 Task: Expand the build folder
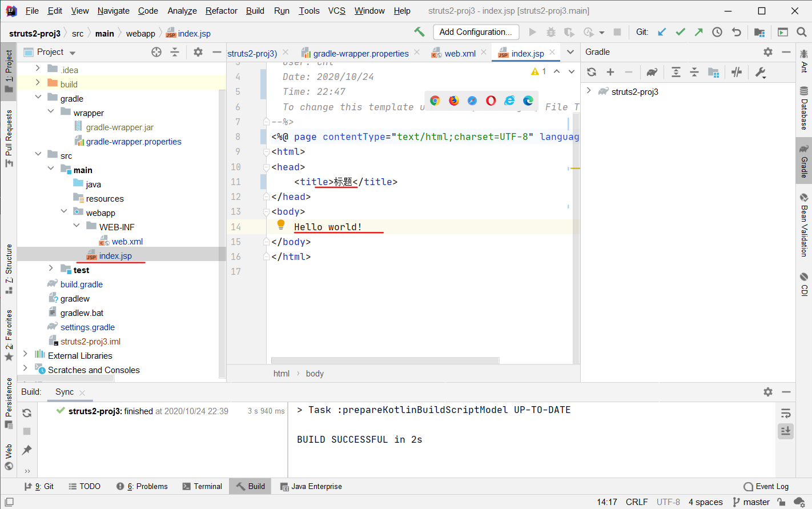pos(38,82)
